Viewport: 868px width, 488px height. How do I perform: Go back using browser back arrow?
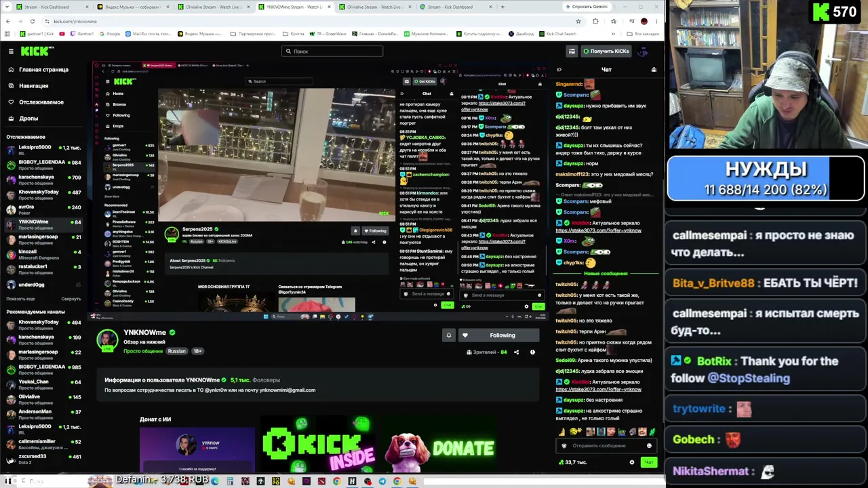[7, 21]
